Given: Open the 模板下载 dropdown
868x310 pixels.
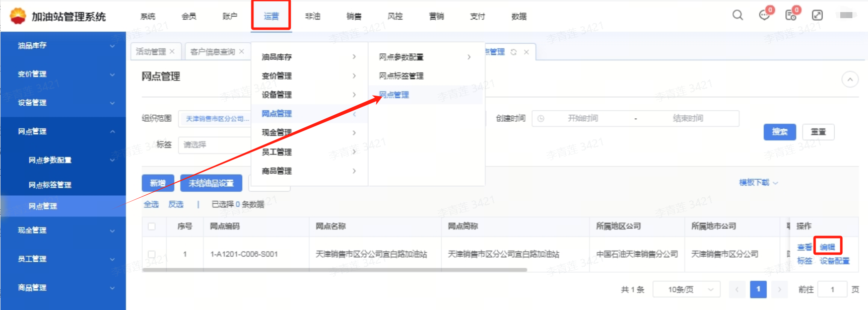Looking at the screenshot, I should point(758,183).
